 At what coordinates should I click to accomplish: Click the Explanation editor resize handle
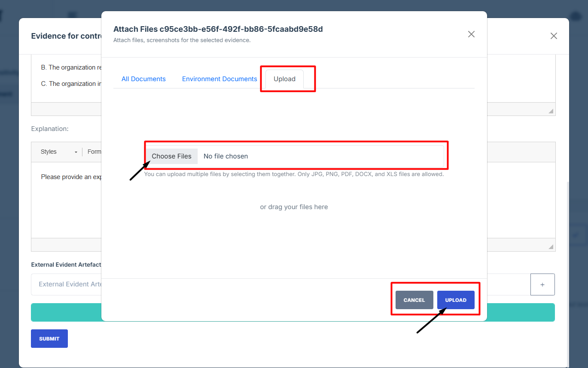coord(551,246)
